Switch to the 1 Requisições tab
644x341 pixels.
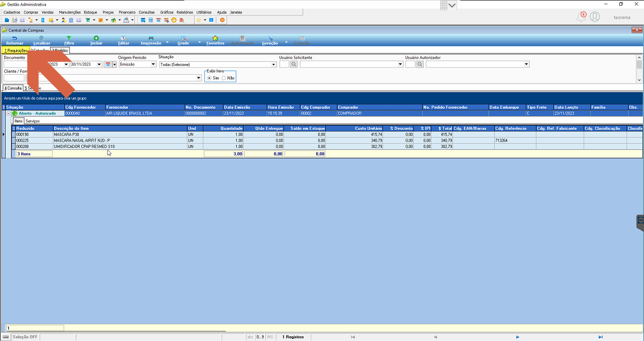pyautogui.click(x=15, y=50)
